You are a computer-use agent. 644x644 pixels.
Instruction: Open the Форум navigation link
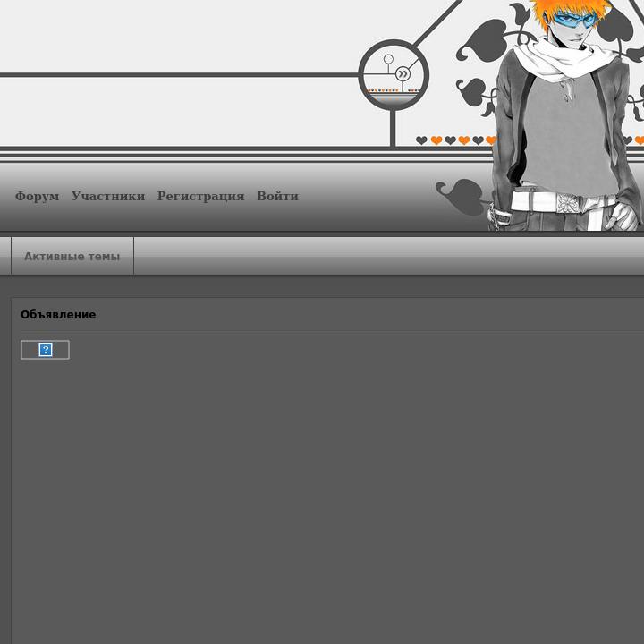(37, 196)
